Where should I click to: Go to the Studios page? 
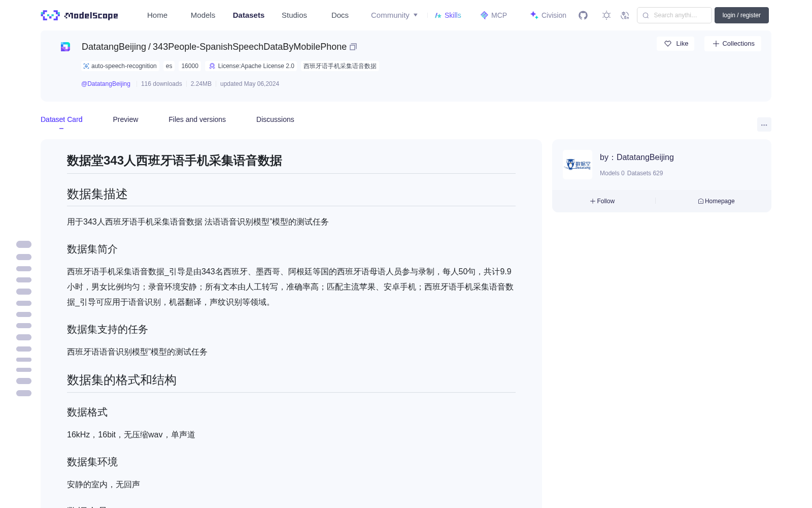[294, 15]
